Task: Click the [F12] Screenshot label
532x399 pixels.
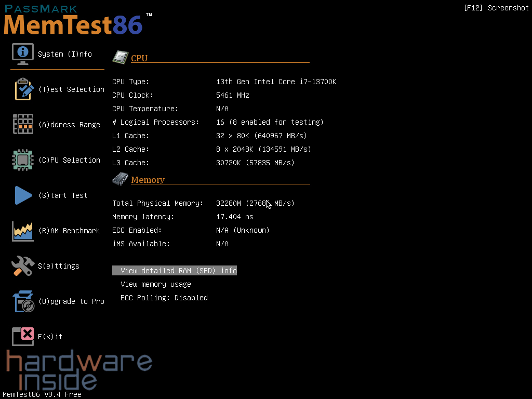Action: click(496, 8)
